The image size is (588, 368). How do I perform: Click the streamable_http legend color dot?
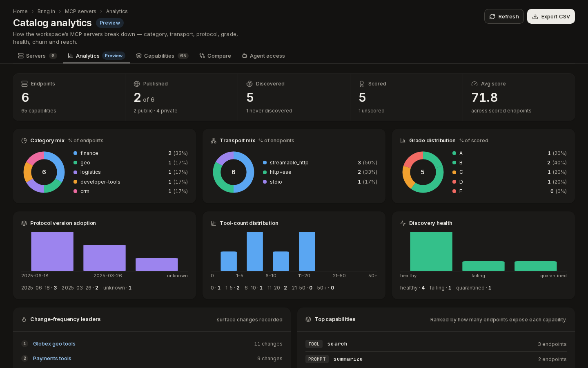pyautogui.click(x=265, y=163)
